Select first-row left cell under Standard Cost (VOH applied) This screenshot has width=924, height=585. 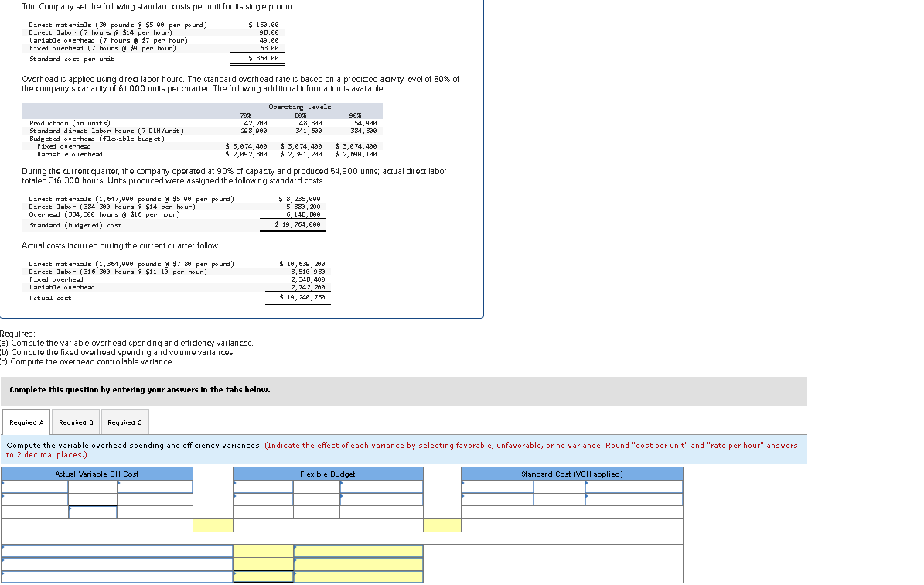point(497,487)
